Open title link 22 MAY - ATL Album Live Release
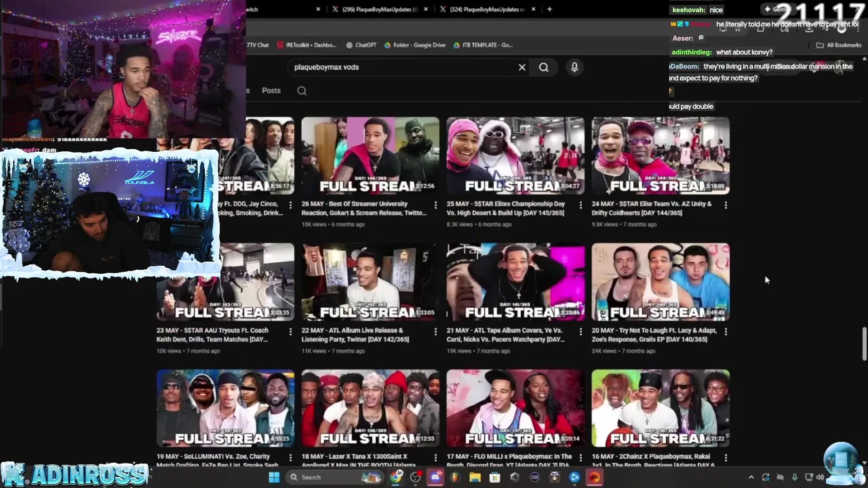This screenshot has height=488, width=868. point(356,335)
